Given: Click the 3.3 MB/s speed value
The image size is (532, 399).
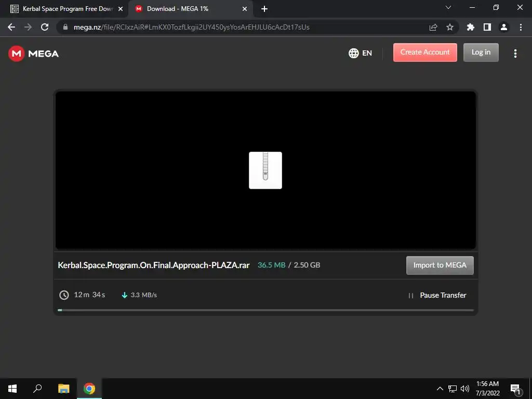Looking at the screenshot, I should pos(144,295).
